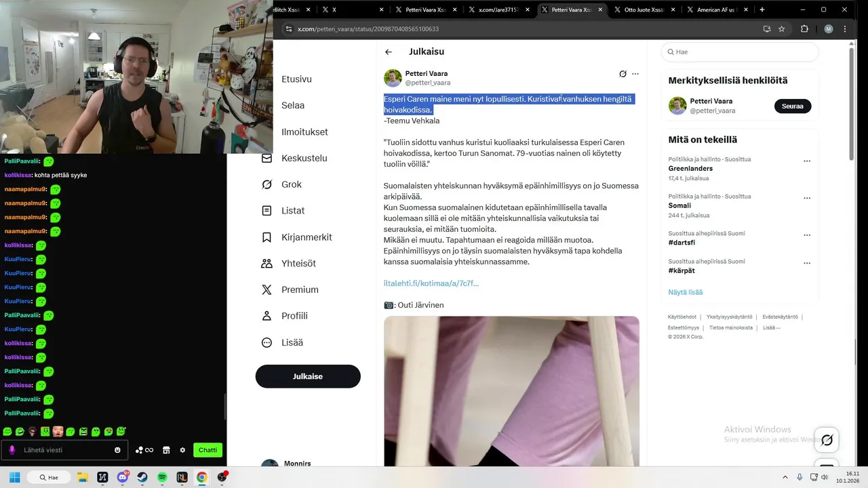Click Näytä lisää under trends
The height and width of the screenshot is (488, 868).
(x=686, y=292)
